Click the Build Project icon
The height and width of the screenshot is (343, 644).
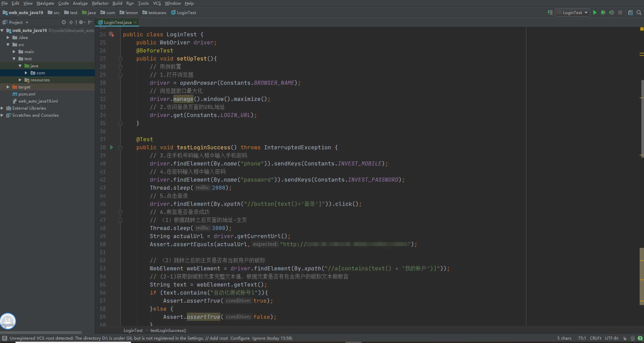(550, 12)
